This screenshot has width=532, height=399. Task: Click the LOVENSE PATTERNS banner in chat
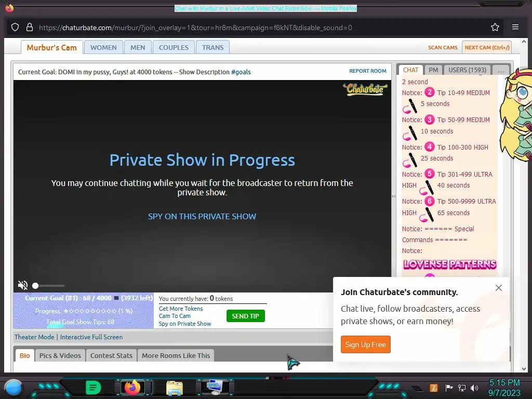click(x=449, y=264)
